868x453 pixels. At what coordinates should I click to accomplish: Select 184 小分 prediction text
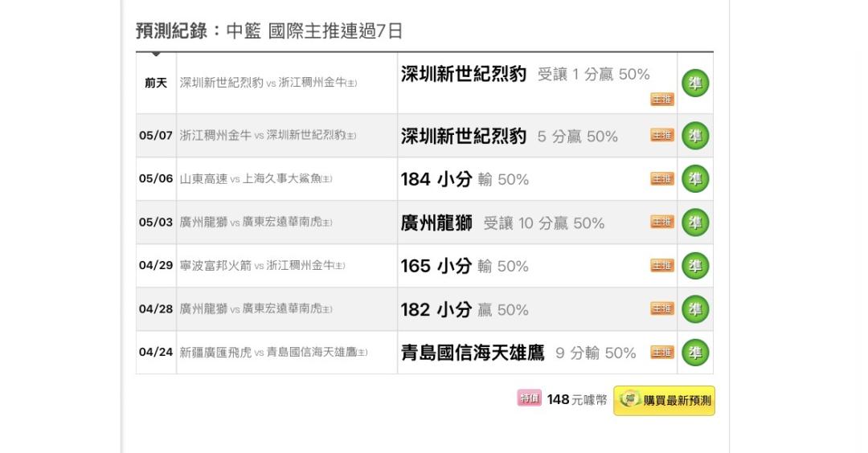(x=436, y=179)
